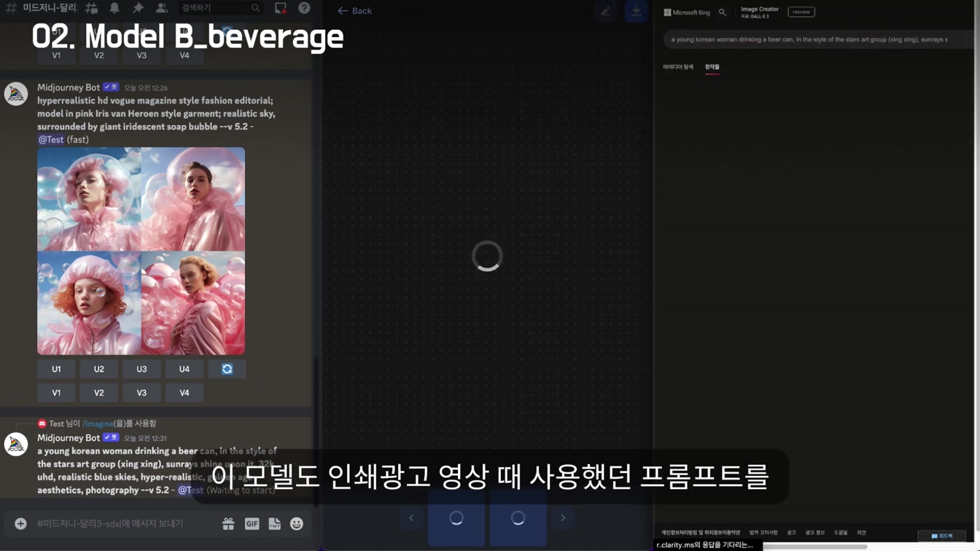The height and width of the screenshot is (551, 980).
Task: Click the download icon button
Action: (x=636, y=11)
